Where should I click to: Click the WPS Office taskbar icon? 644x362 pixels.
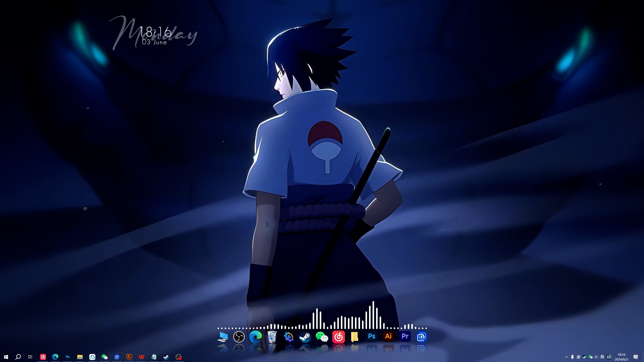pyautogui.click(x=142, y=357)
